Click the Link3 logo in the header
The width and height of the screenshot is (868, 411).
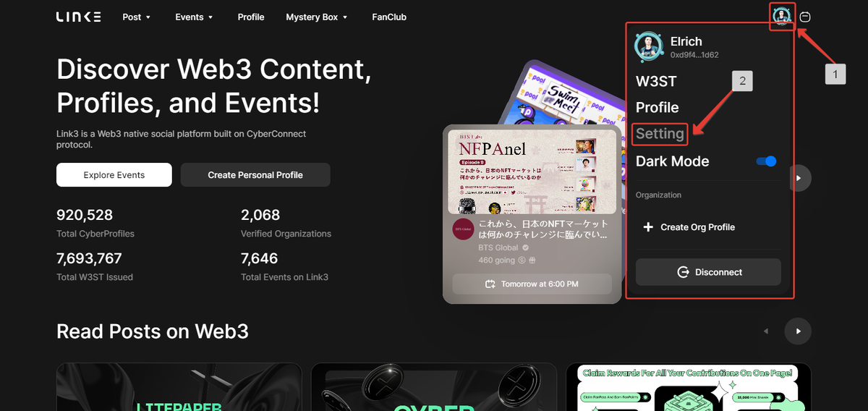[79, 17]
